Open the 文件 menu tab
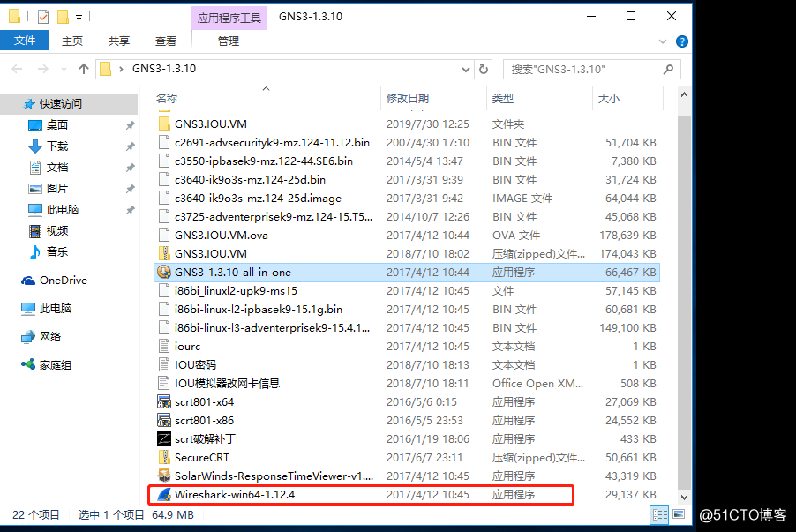The width and height of the screenshot is (796, 532). (25, 41)
